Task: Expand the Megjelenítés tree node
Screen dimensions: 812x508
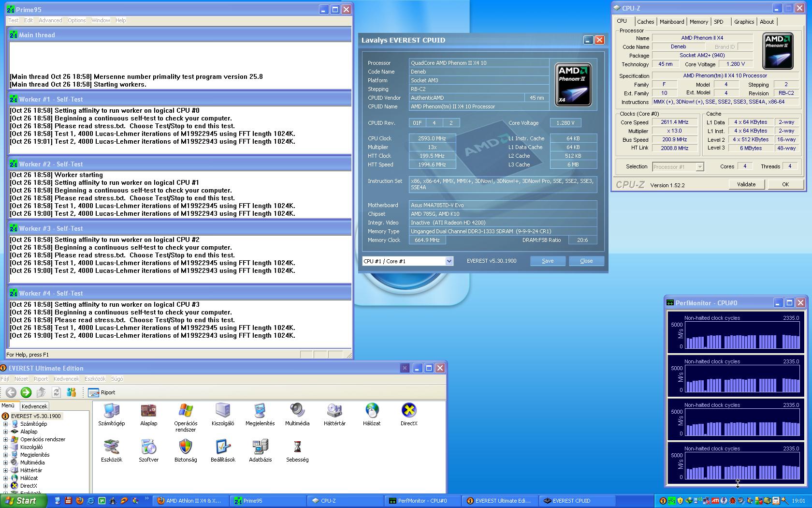Action: tap(6, 455)
